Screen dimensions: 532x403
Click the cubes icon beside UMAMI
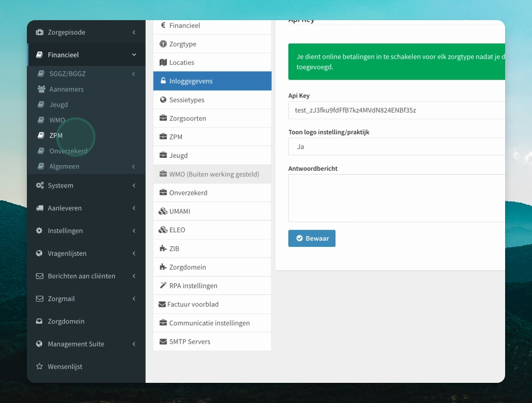(163, 211)
